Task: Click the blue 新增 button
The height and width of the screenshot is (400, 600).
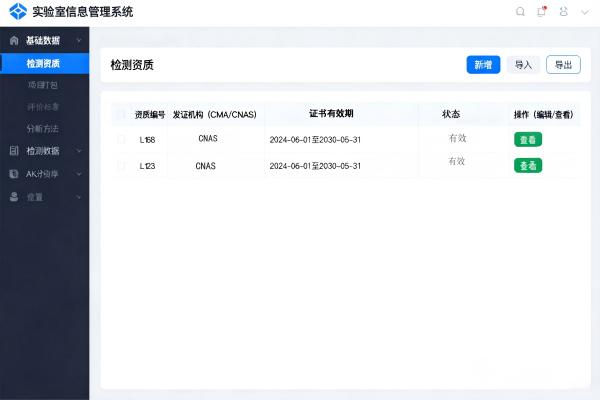Action: point(483,65)
